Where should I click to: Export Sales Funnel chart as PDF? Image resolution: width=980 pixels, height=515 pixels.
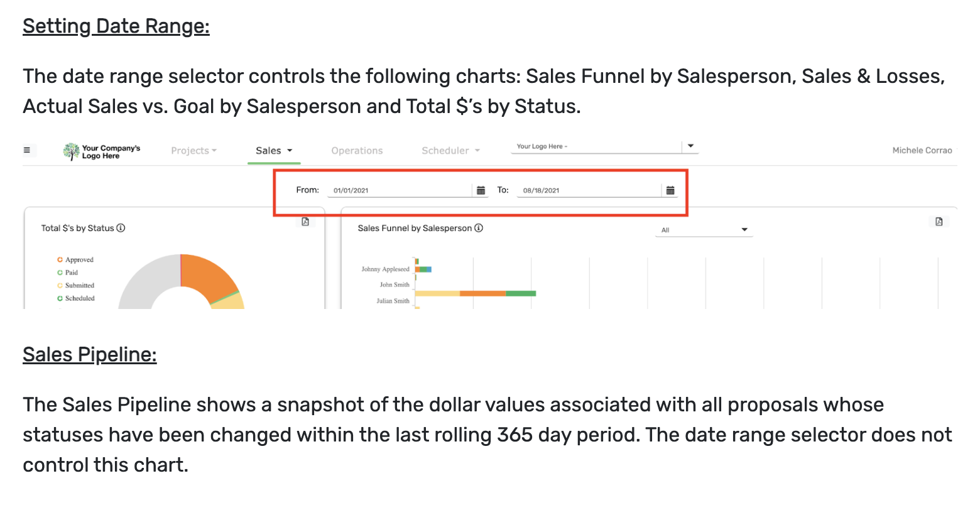[x=939, y=222]
